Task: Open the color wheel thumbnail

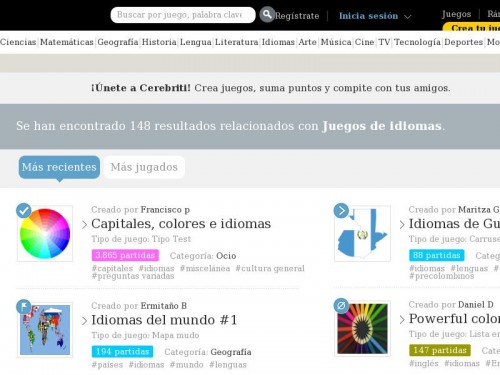Action: pos(45,234)
